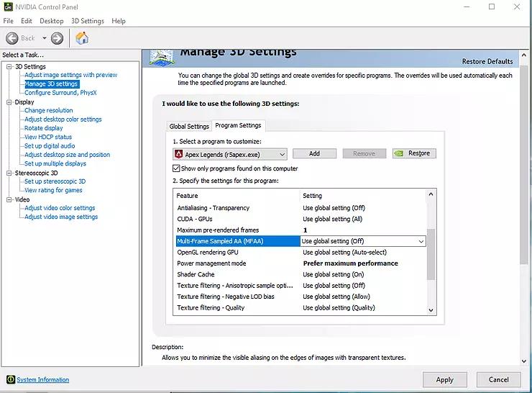Click the main page scroll-up arrow
This screenshot has height=393, width=532.
click(524, 55)
